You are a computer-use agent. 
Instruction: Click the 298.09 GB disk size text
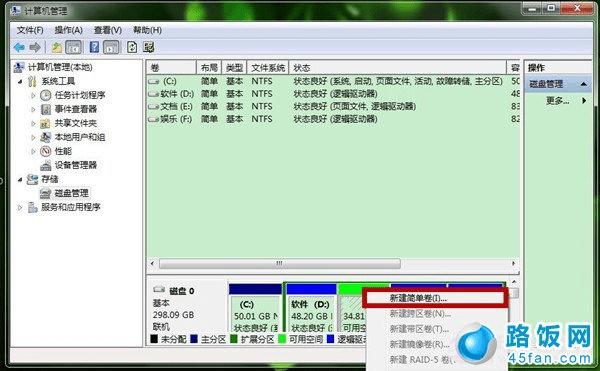pos(173,315)
